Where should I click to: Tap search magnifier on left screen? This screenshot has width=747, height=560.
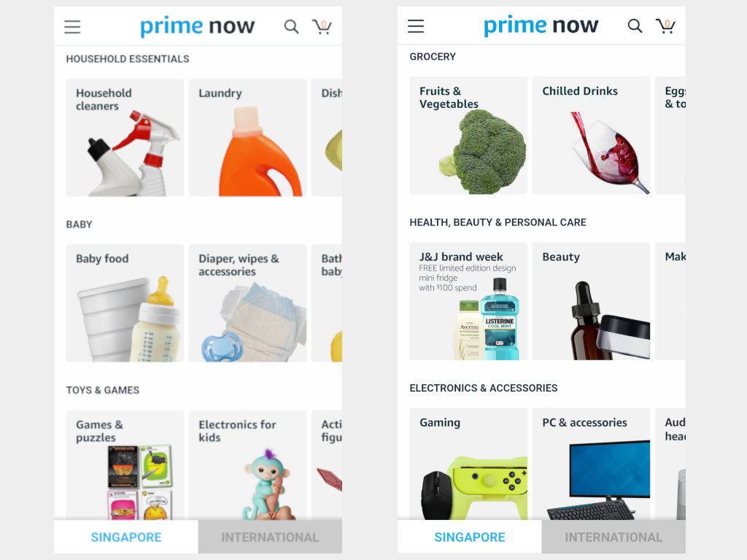291,27
